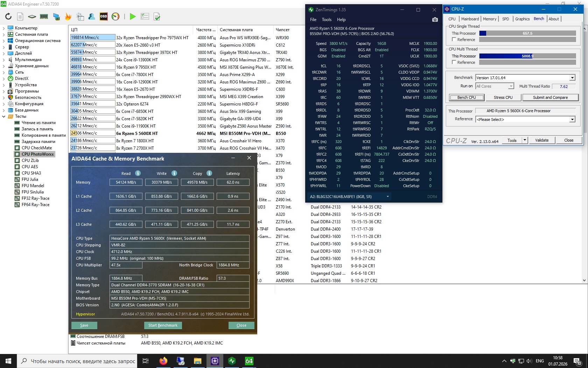Open File Explorer from the taskbar

198,361
